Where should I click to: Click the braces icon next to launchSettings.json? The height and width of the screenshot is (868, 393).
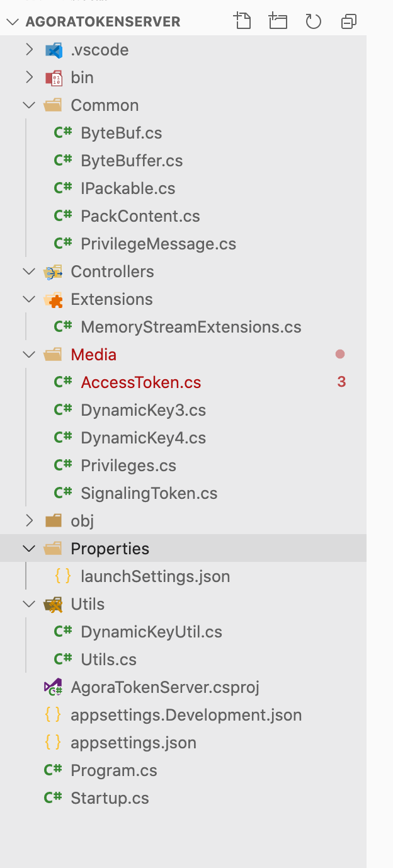[63, 576]
